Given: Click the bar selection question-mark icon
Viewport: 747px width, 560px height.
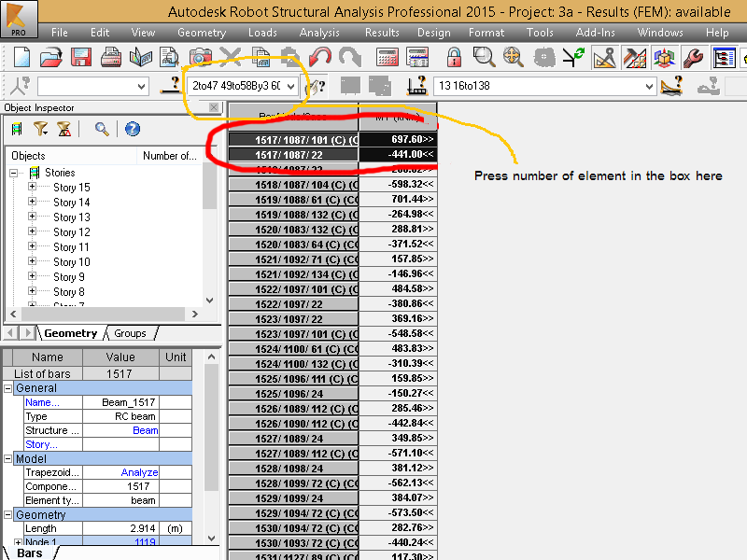Looking at the screenshot, I should click(171, 86).
